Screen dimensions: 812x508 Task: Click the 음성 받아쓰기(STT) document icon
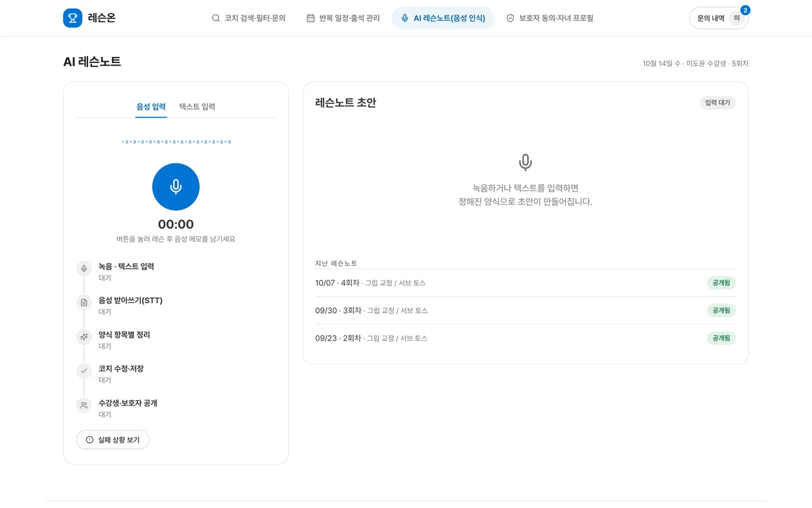84,303
